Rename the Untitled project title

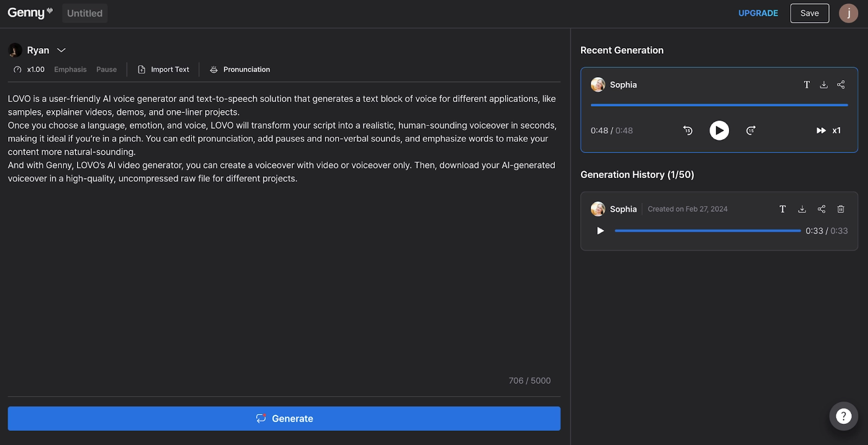85,13
